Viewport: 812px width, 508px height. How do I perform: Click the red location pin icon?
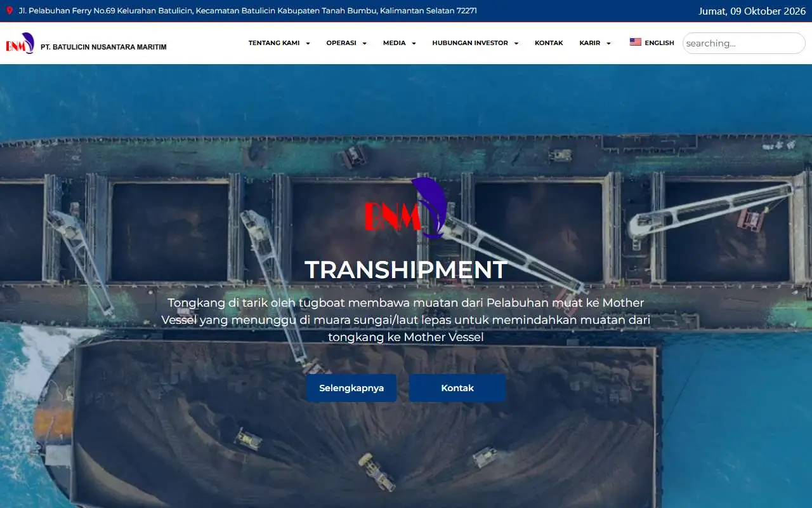9,11
